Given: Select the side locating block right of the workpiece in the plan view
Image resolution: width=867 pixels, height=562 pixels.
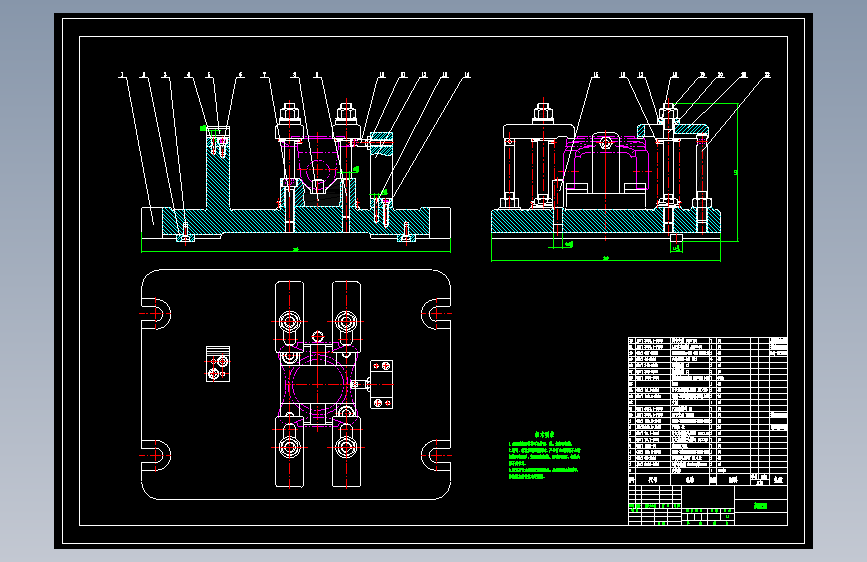Looking at the screenshot, I should point(381,384).
